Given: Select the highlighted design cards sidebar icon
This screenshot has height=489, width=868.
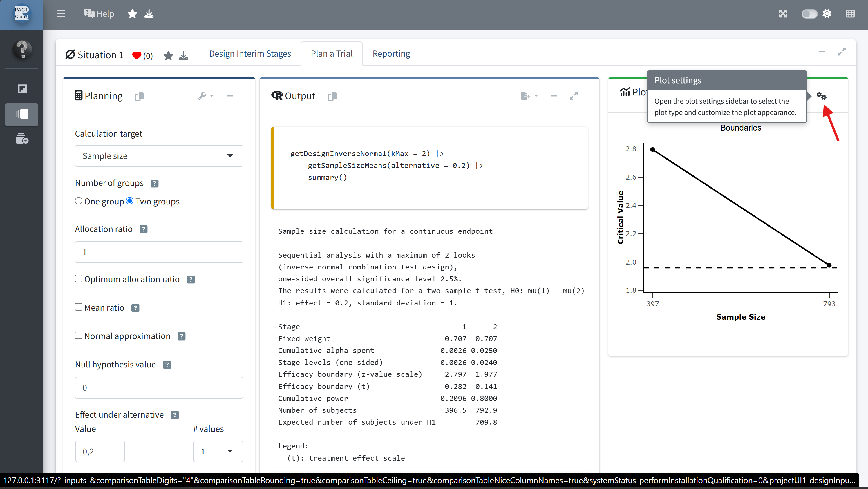Looking at the screenshot, I should pos(21,114).
